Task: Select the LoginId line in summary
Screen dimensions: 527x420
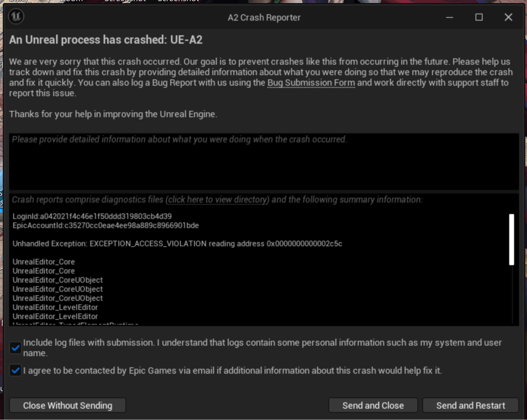Action: click(92, 216)
